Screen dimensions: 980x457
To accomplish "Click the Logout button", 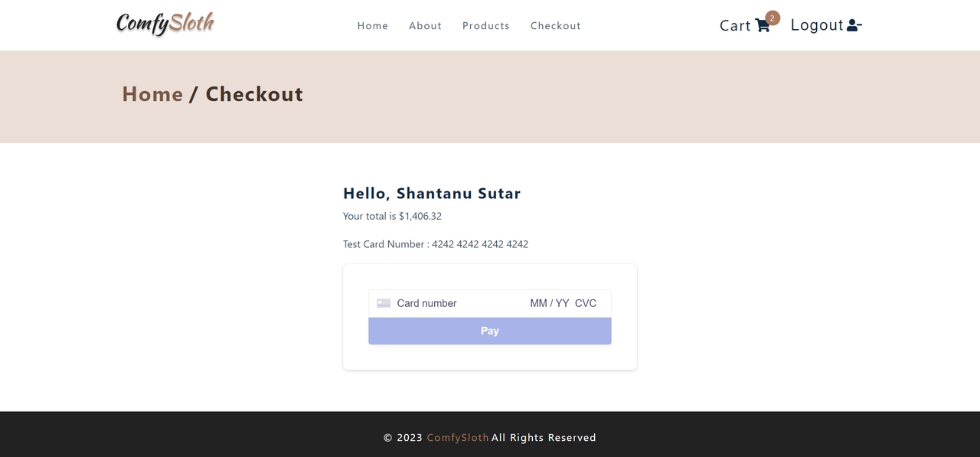I will (826, 25).
